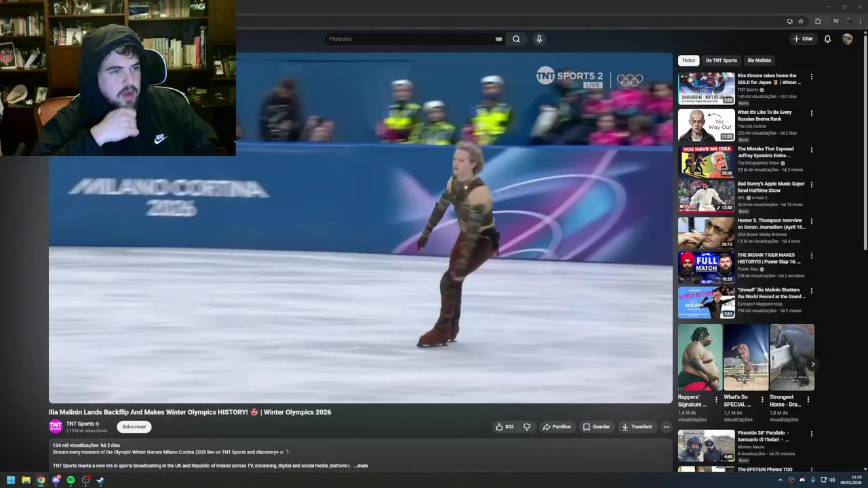Viewport: 868px width, 488px height.
Task: Click the Partilhar share button
Action: pyautogui.click(x=557, y=427)
